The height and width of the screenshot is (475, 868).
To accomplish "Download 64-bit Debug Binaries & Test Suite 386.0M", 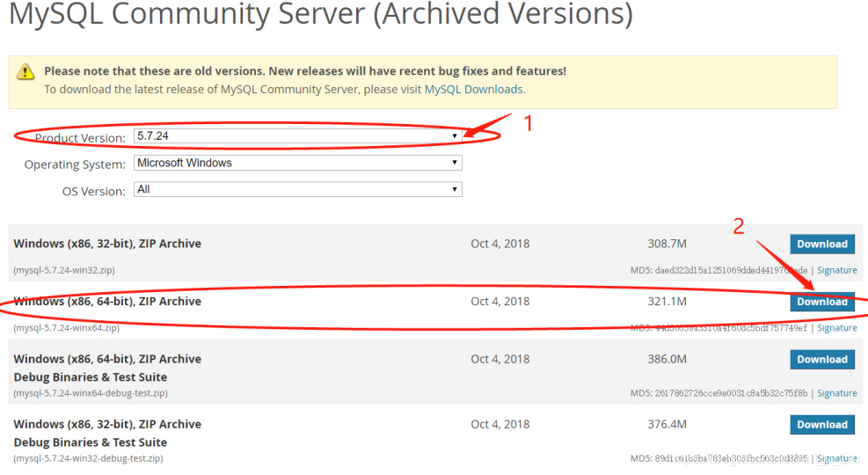I will pyautogui.click(x=822, y=359).
